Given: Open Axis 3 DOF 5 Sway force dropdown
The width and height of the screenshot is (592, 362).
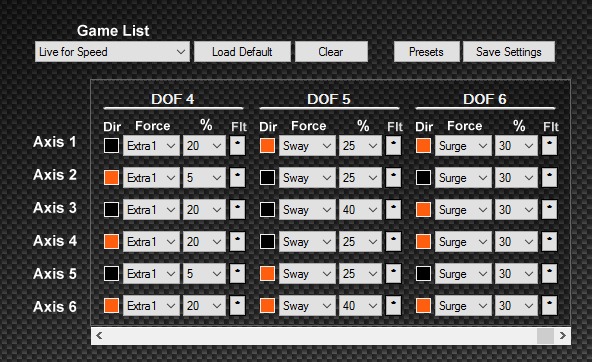Looking at the screenshot, I should (307, 209).
